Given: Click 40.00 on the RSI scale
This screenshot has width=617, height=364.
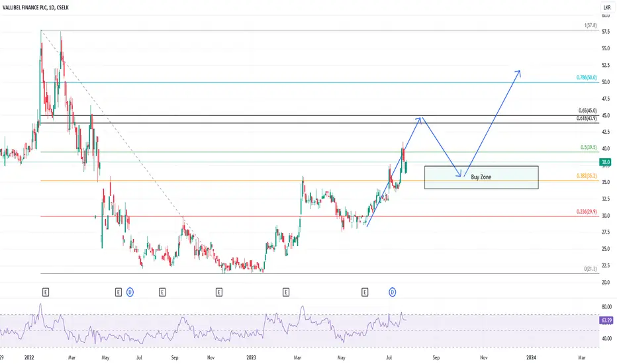Looking at the screenshot, I should tap(606, 338).
